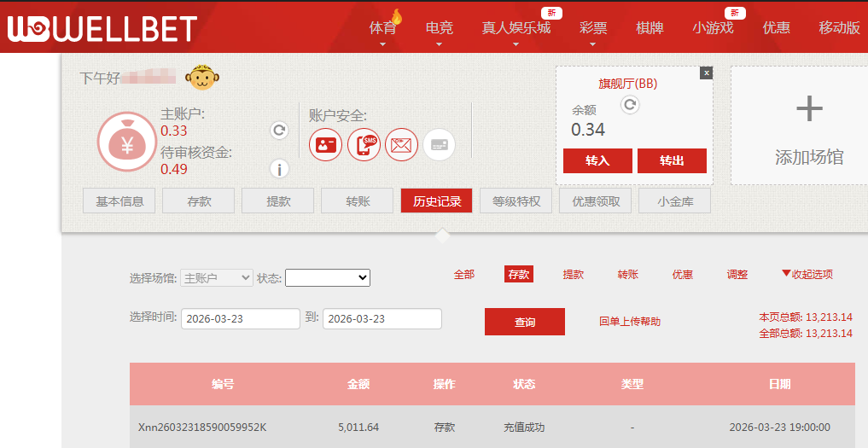
Task: Refresh the main account balance
Action: coord(280,131)
